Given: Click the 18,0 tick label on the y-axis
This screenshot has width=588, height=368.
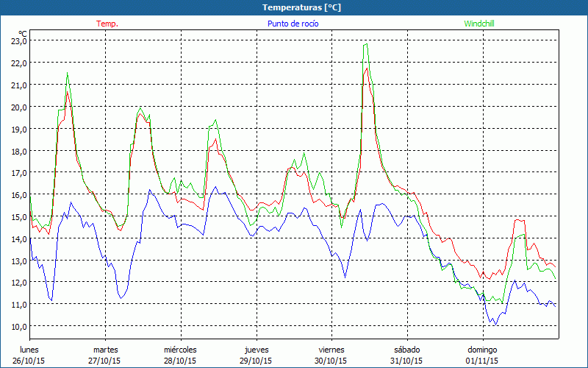Looking at the screenshot, I should point(18,151).
